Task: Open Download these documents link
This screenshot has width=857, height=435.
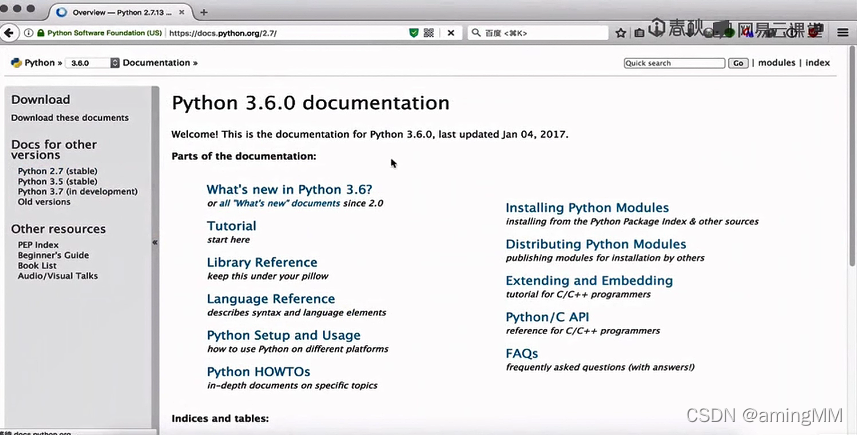Action: point(70,117)
